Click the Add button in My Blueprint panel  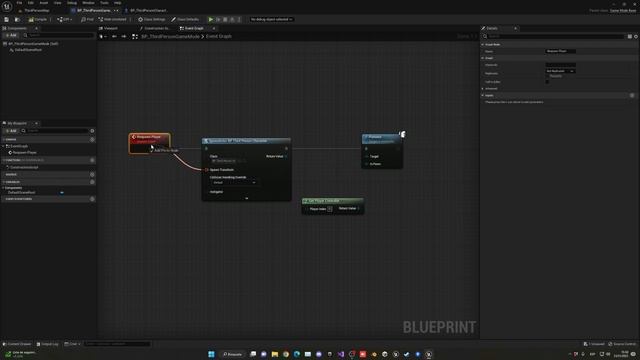point(11,131)
